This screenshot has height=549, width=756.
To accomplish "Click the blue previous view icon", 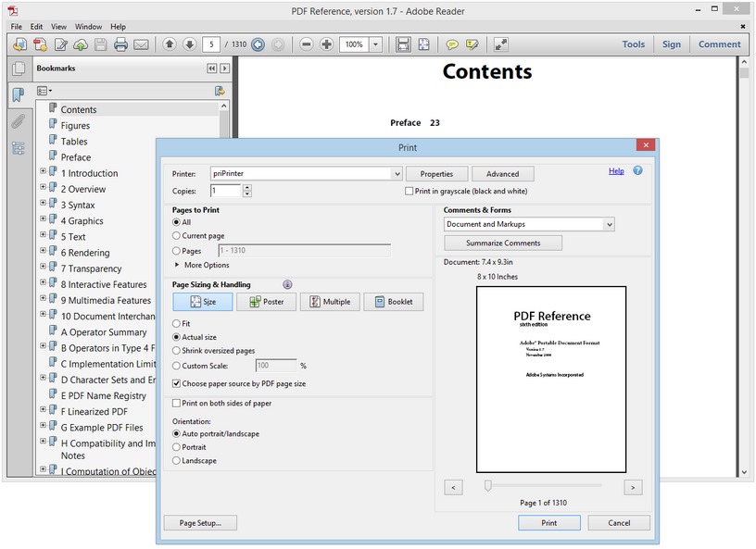I will 258,44.
